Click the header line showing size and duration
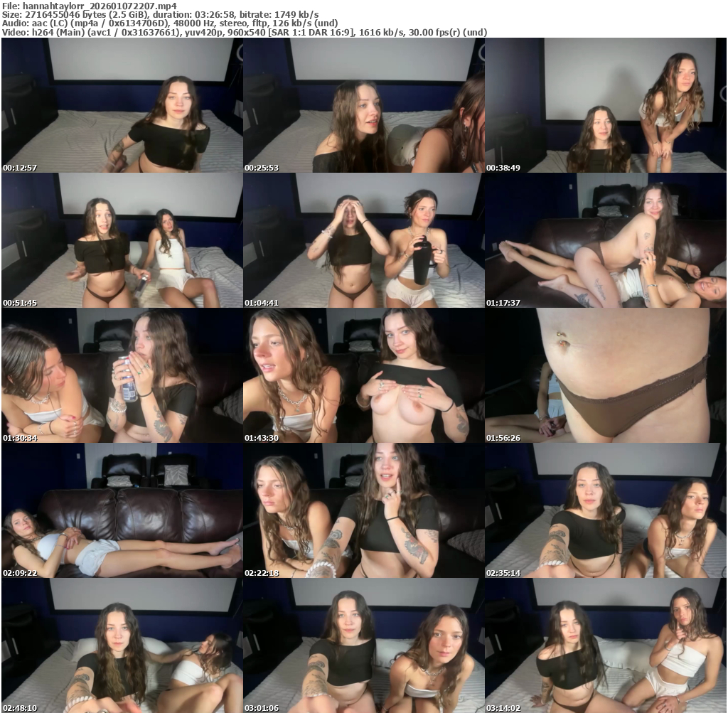This screenshot has width=728, height=713. click(x=160, y=14)
